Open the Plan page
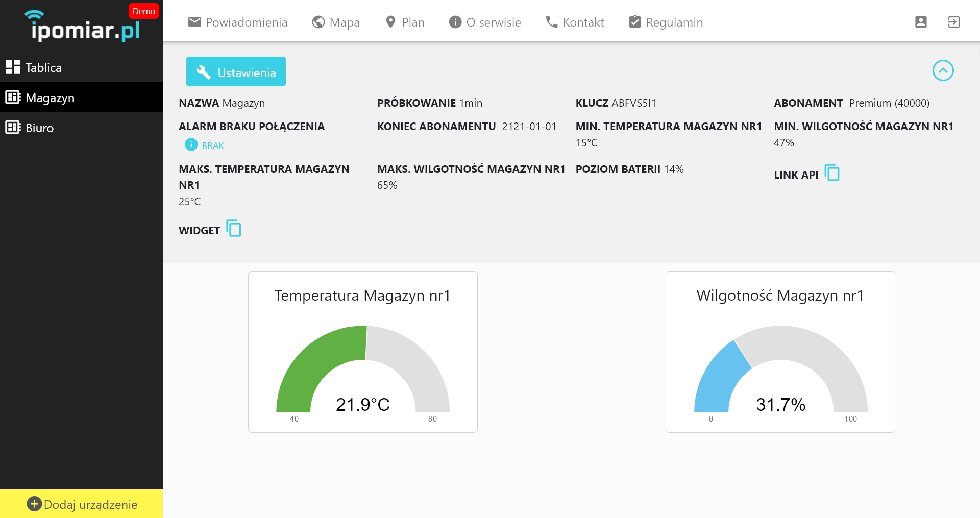The image size is (980, 518). click(x=405, y=22)
